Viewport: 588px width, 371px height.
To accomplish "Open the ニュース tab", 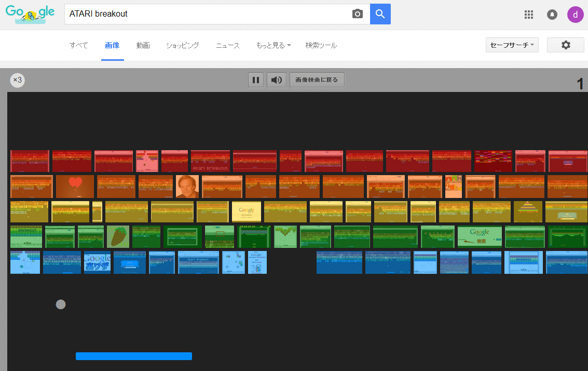I will click(x=228, y=45).
